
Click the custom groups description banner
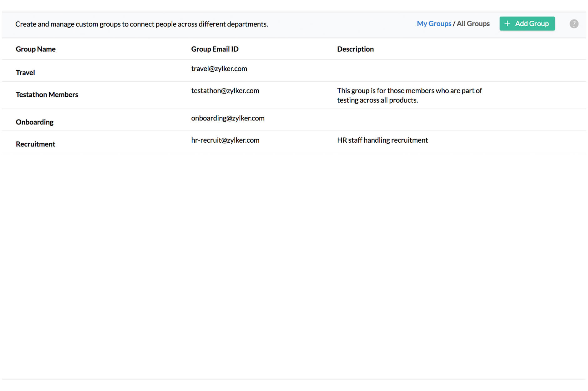pos(142,24)
